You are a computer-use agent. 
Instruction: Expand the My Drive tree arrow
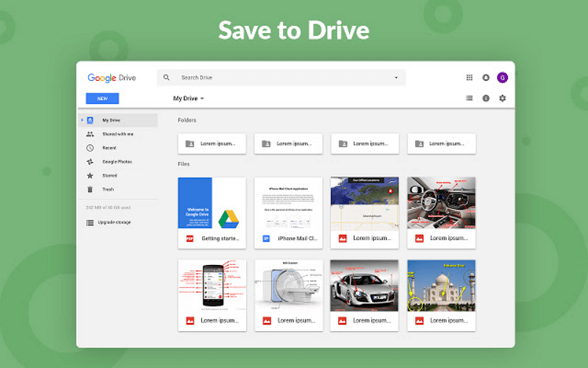[82, 120]
